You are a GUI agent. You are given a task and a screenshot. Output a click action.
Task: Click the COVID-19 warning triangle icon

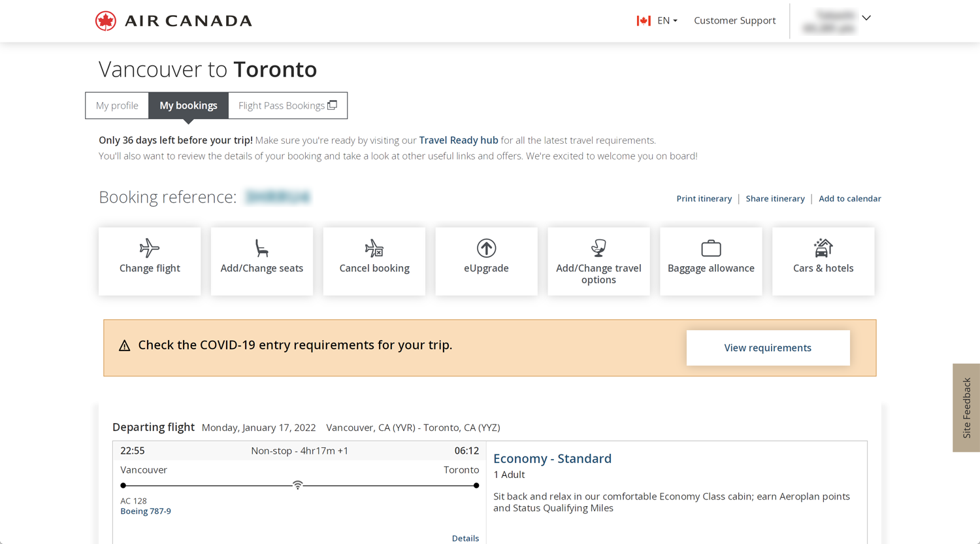124,346
